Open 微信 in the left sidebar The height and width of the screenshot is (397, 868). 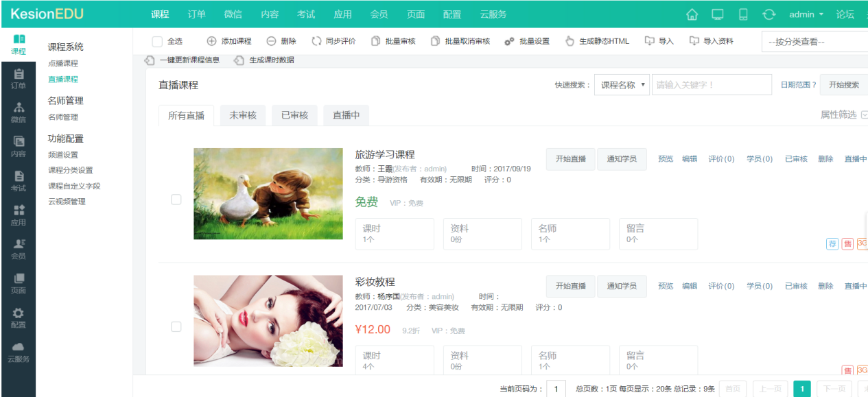19,113
